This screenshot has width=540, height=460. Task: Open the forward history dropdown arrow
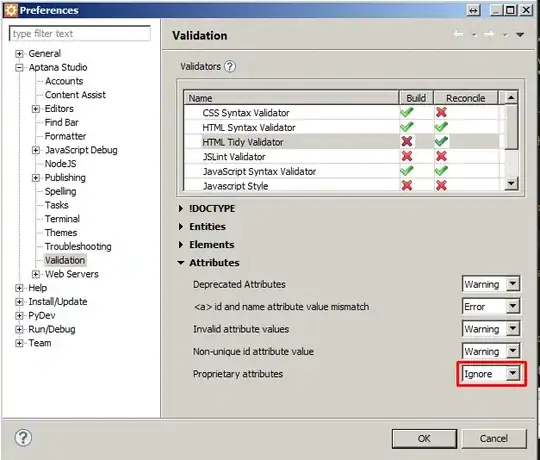[505, 35]
